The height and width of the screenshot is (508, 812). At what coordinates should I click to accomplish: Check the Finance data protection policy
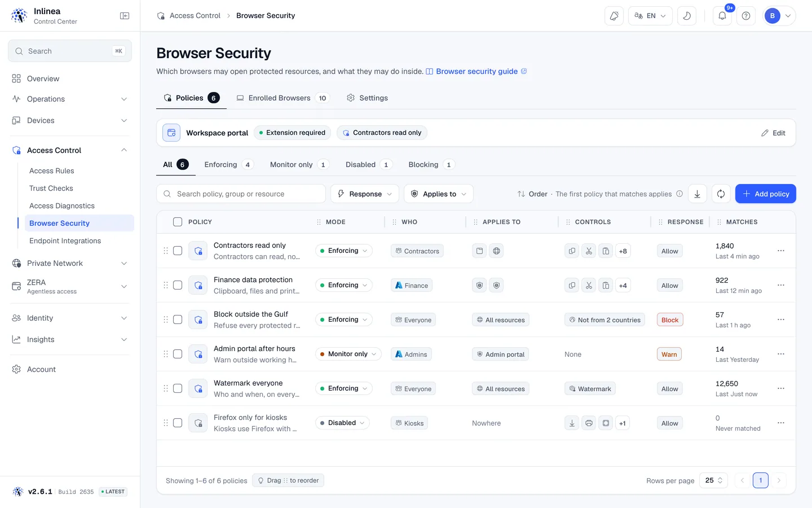pyautogui.click(x=178, y=285)
